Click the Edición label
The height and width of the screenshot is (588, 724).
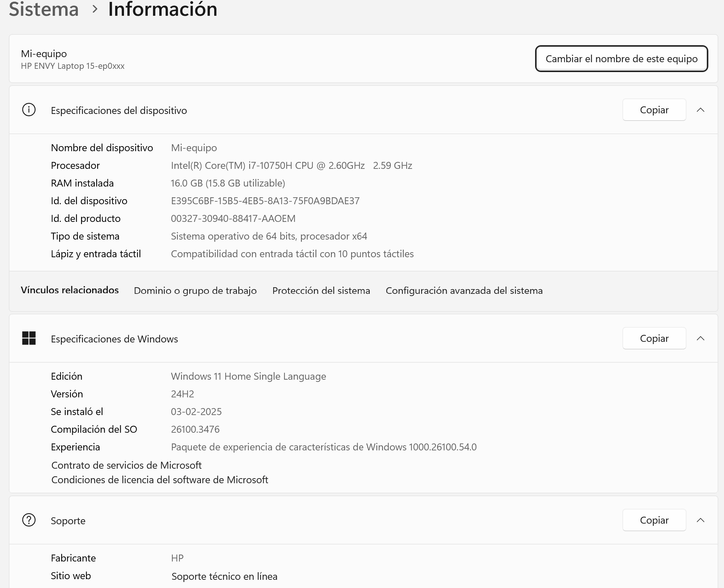67,376
